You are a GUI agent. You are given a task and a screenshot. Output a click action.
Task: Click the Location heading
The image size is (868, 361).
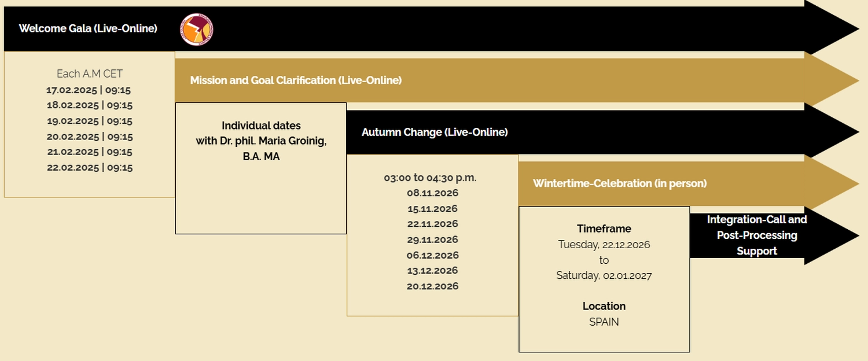[x=604, y=307]
